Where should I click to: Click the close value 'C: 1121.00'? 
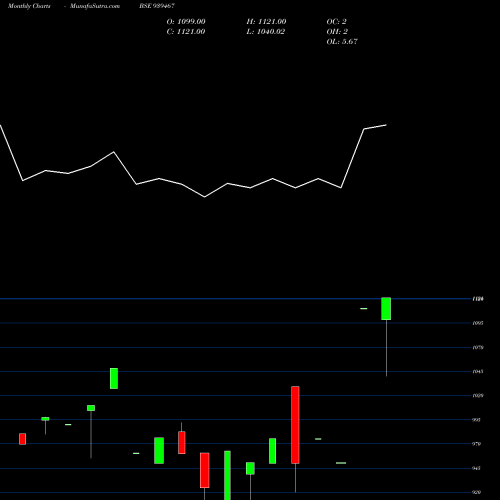click(186, 32)
